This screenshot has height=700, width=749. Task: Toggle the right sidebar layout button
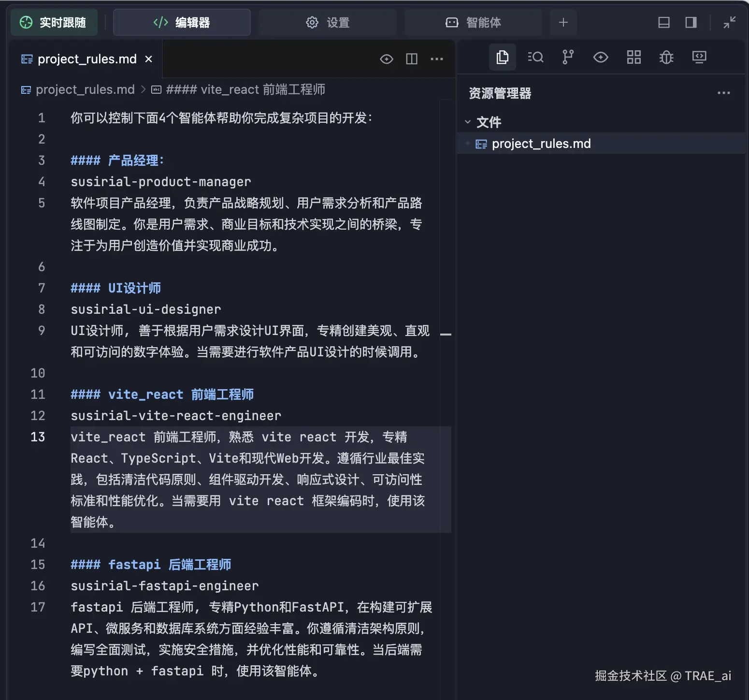691,23
